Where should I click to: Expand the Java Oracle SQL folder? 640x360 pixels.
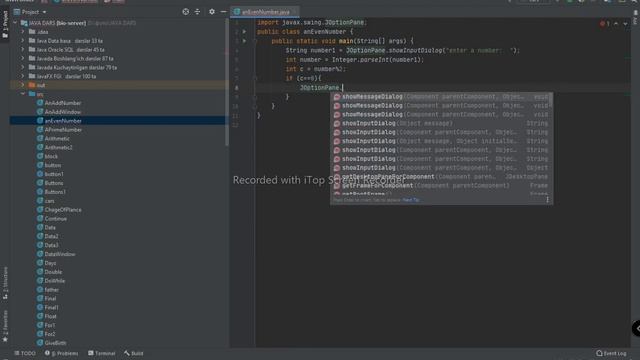tap(23, 50)
